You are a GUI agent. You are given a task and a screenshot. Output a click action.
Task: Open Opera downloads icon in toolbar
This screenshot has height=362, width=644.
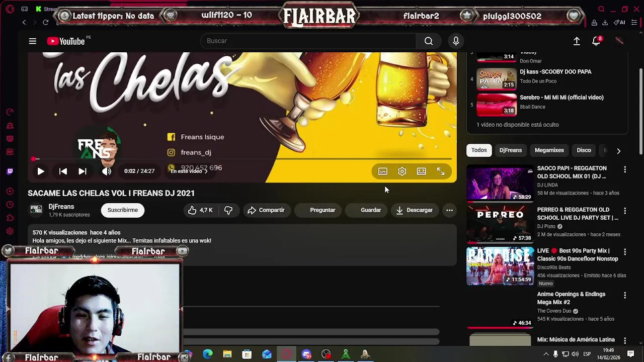pyautogui.click(x=605, y=23)
